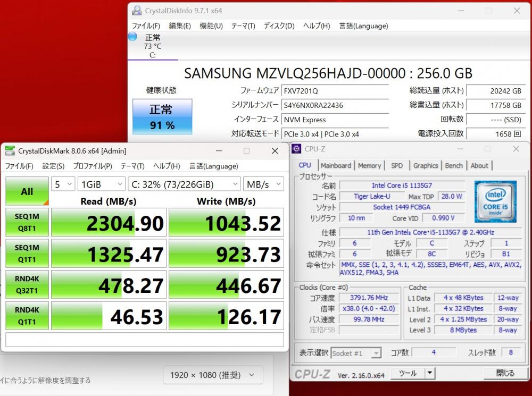
Task: Switch to the CPU tab in CPU-Z
Action: [x=305, y=165]
